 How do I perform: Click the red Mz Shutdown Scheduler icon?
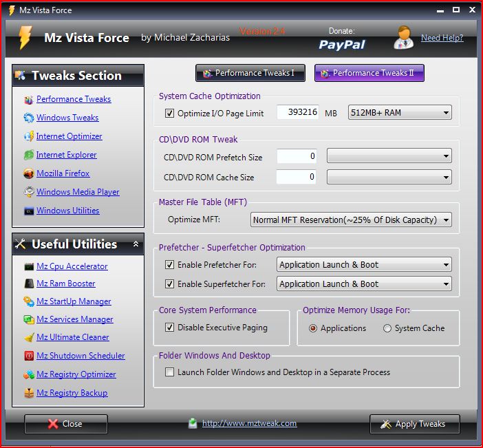point(29,356)
